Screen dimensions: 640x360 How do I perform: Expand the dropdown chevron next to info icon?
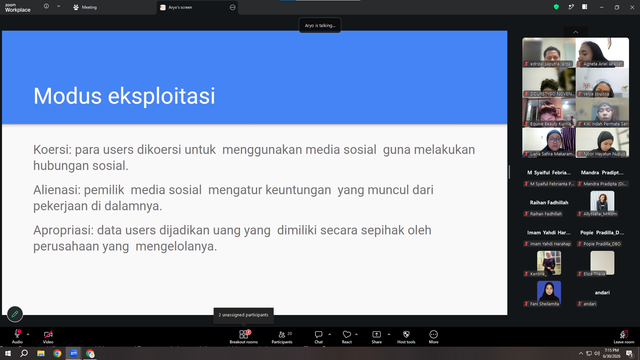pos(58,7)
